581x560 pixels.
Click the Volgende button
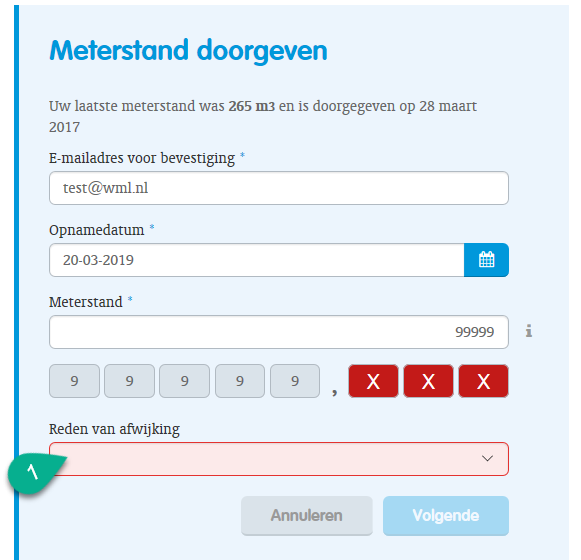[446, 516]
